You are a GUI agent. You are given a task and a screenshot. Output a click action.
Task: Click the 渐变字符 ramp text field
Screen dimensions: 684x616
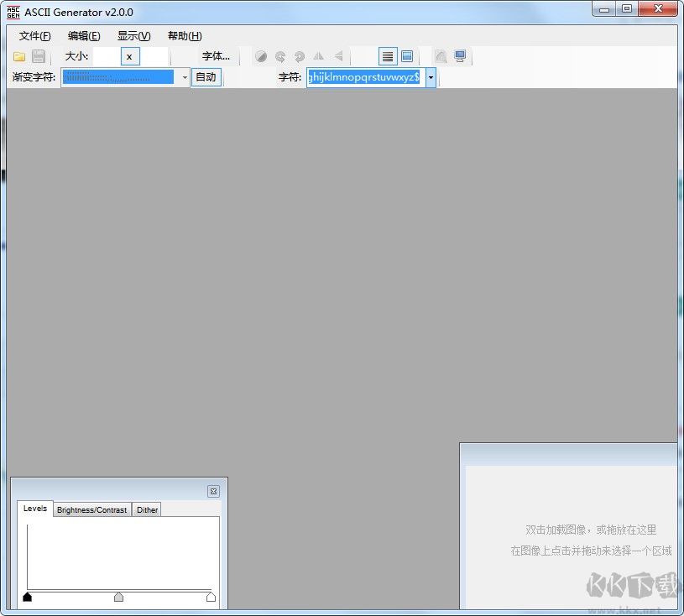click(120, 78)
